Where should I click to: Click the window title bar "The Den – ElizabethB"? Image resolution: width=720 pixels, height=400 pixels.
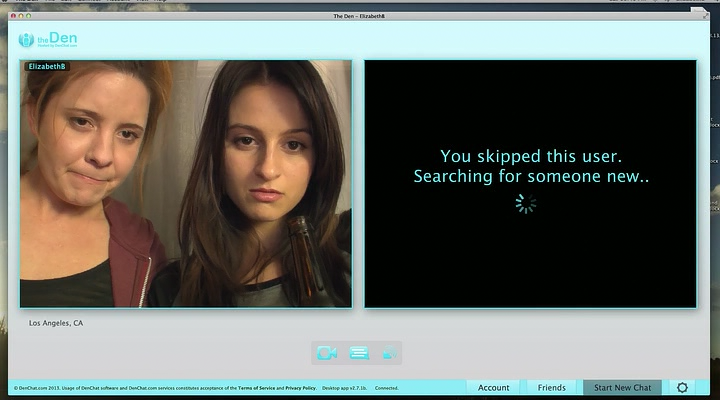[x=360, y=17]
